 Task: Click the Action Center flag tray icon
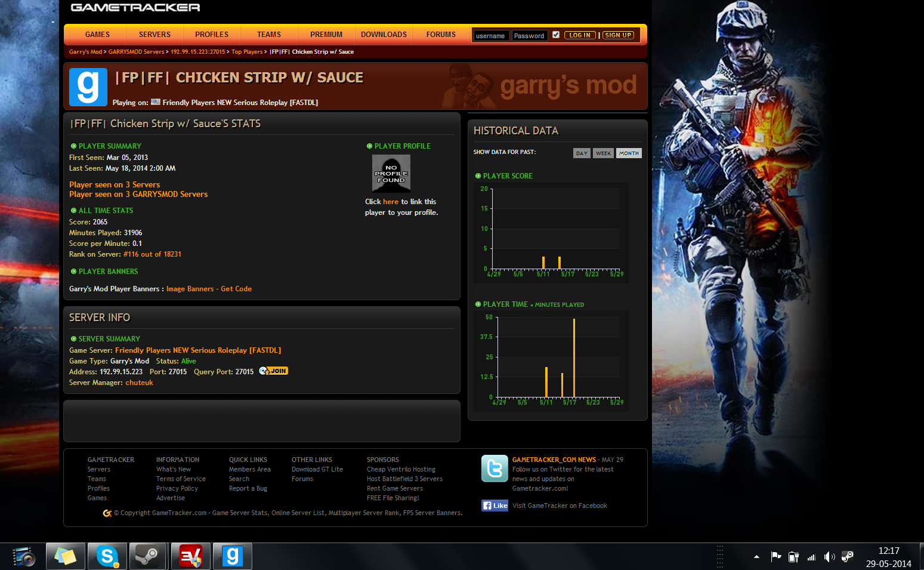[775, 557]
